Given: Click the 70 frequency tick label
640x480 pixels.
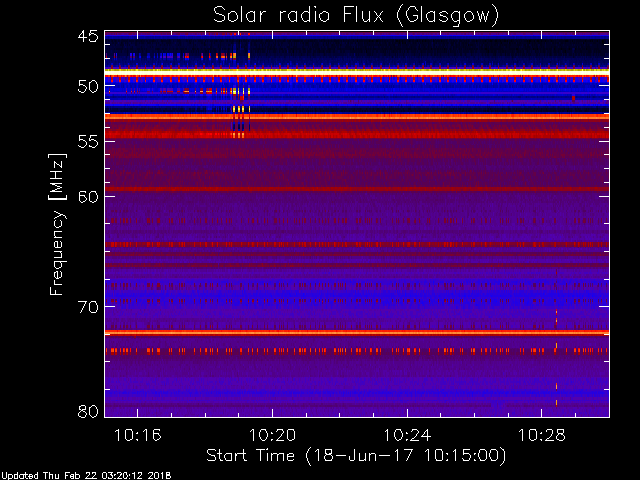Looking at the screenshot, I should click(88, 307).
